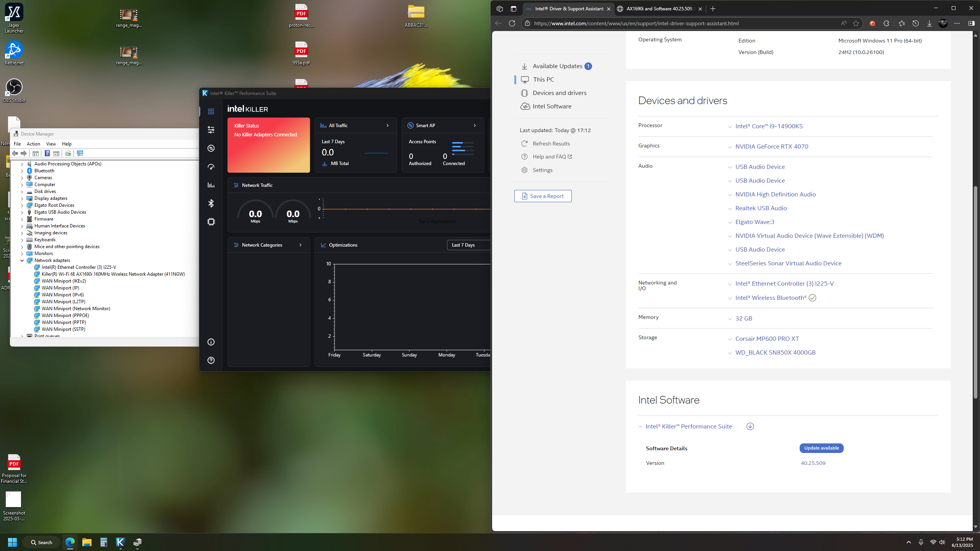
Task: Collapse the Network adapters tree node
Action: point(22,260)
